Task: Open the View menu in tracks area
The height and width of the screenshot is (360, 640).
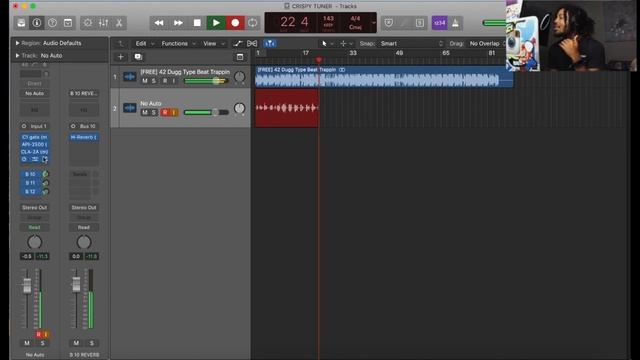Action: pyautogui.click(x=213, y=43)
